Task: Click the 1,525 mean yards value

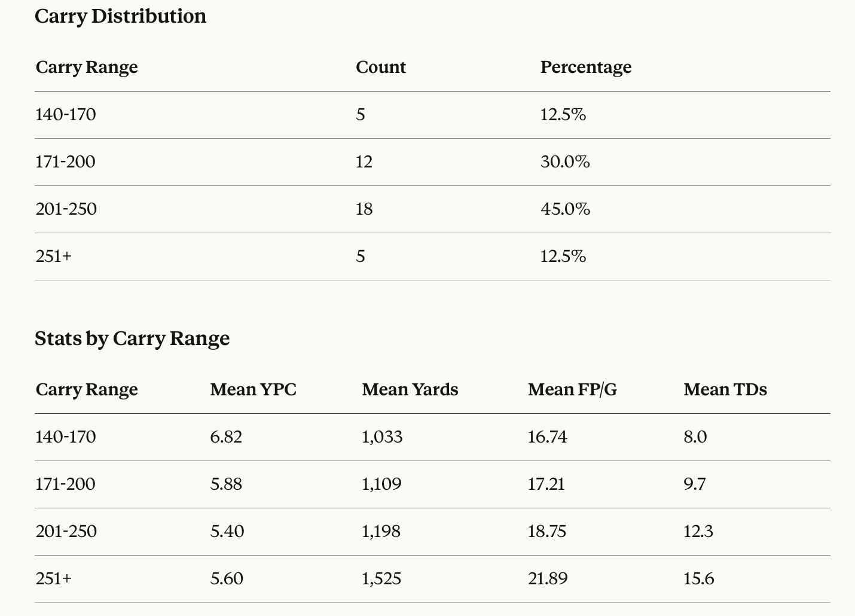Action: (x=381, y=578)
